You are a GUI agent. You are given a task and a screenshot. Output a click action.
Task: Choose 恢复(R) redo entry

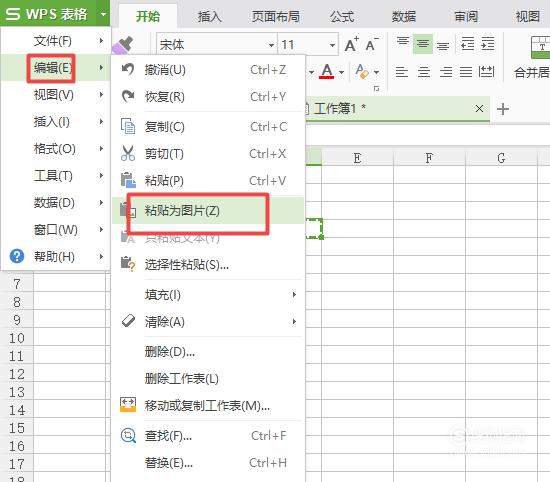[x=208, y=96]
